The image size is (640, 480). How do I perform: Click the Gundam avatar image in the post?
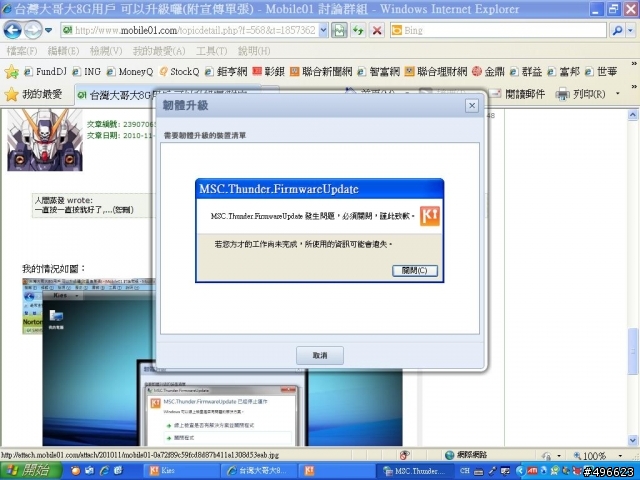point(45,140)
